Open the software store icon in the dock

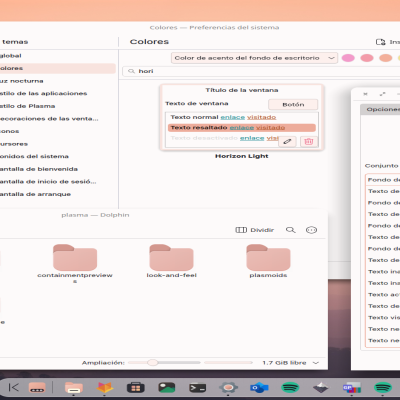[136, 388]
